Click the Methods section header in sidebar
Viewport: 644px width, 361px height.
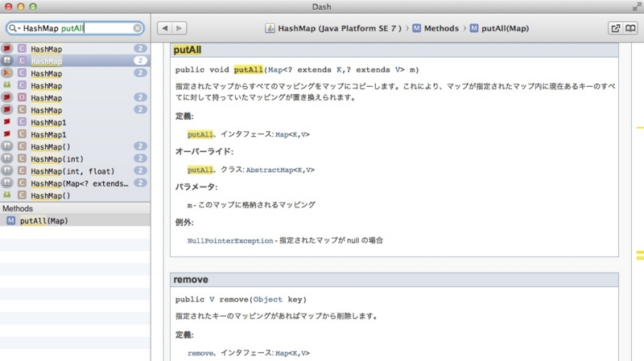pyautogui.click(x=75, y=208)
